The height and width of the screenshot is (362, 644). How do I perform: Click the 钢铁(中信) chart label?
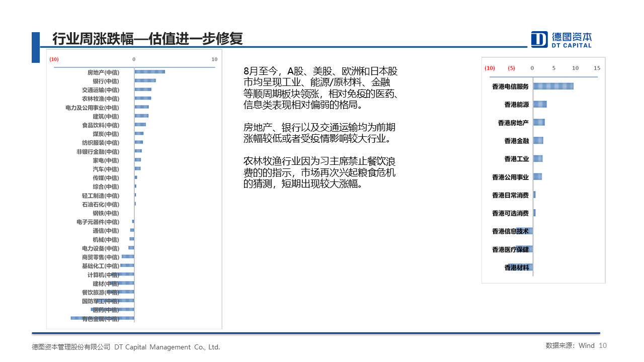tap(106, 213)
